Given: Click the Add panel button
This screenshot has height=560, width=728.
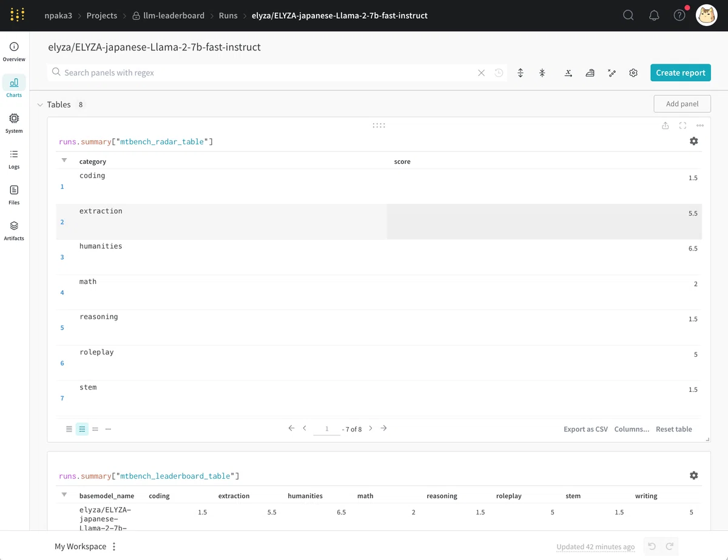Looking at the screenshot, I should click(682, 104).
